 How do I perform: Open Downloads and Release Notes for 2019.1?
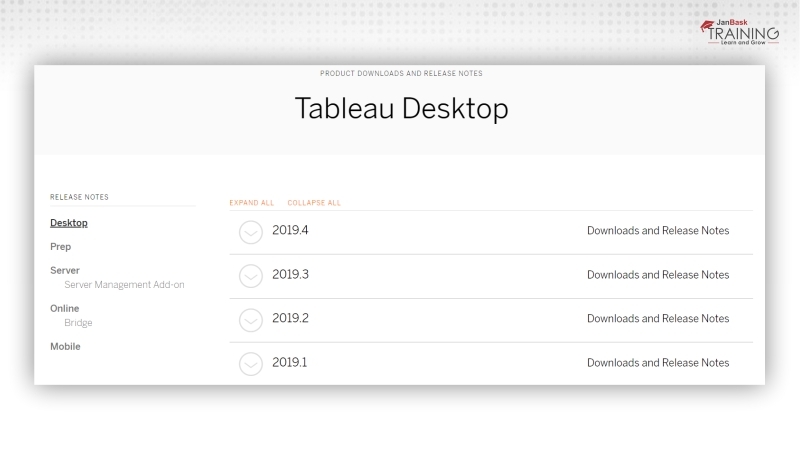[x=658, y=363]
